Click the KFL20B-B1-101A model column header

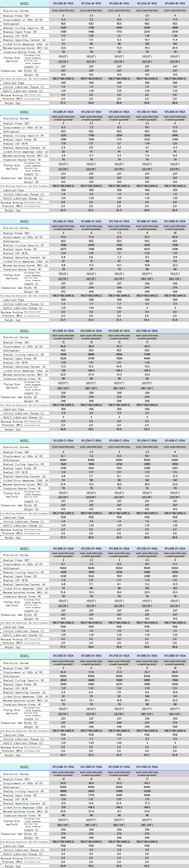coord(63,3)
